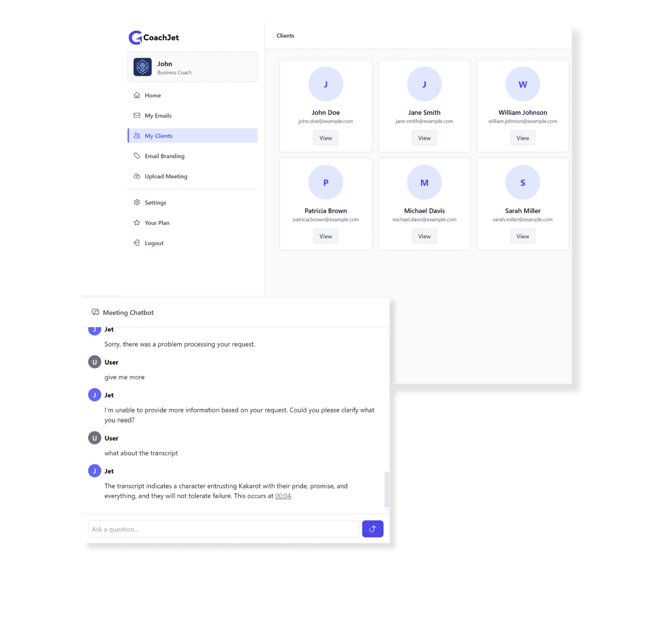Image resolution: width=671 pixels, height=644 pixels.
Task: Click the chatbot conversation scrollbar thumb
Action: click(x=387, y=489)
